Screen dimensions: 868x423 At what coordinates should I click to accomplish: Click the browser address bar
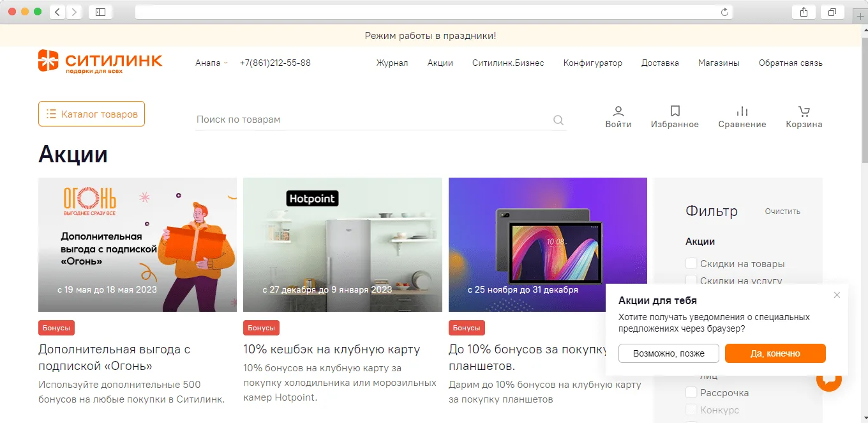click(434, 12)
